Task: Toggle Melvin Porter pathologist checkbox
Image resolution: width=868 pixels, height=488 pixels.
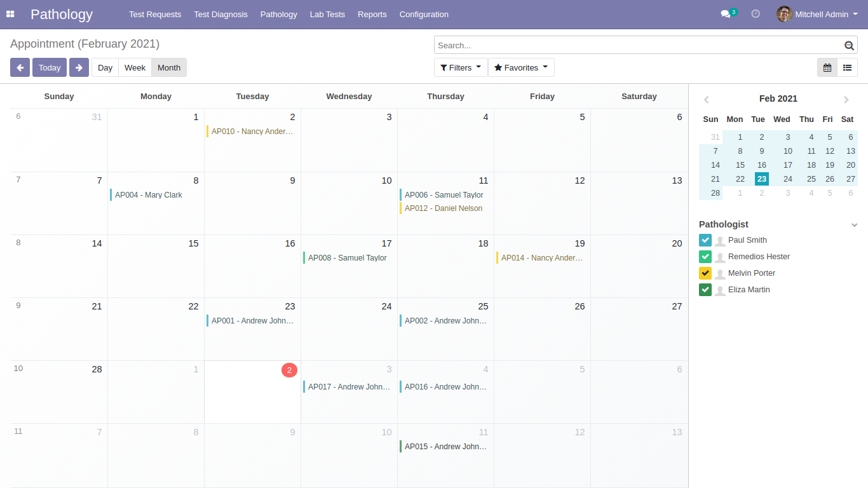Action: pyautogui.click(x=705, y=273)
